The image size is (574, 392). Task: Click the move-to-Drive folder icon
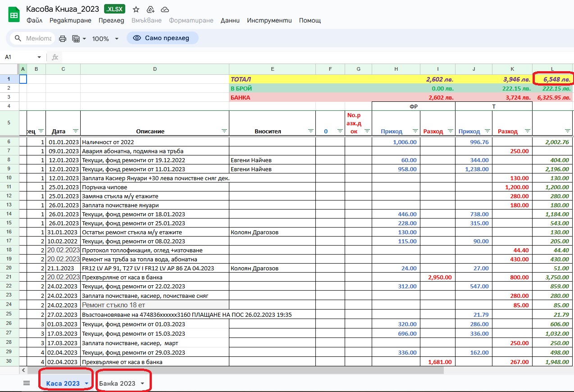click(x=150, y=9)
